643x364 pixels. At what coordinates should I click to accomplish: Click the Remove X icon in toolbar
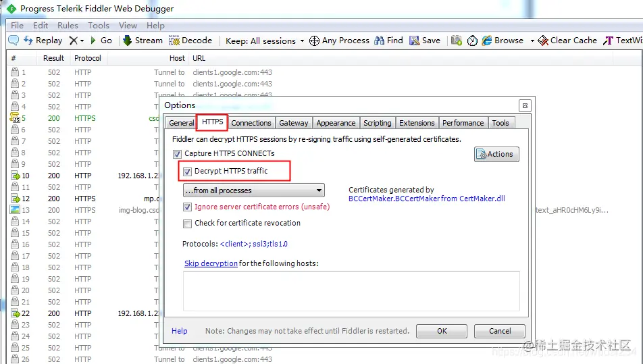pos(74,40)
